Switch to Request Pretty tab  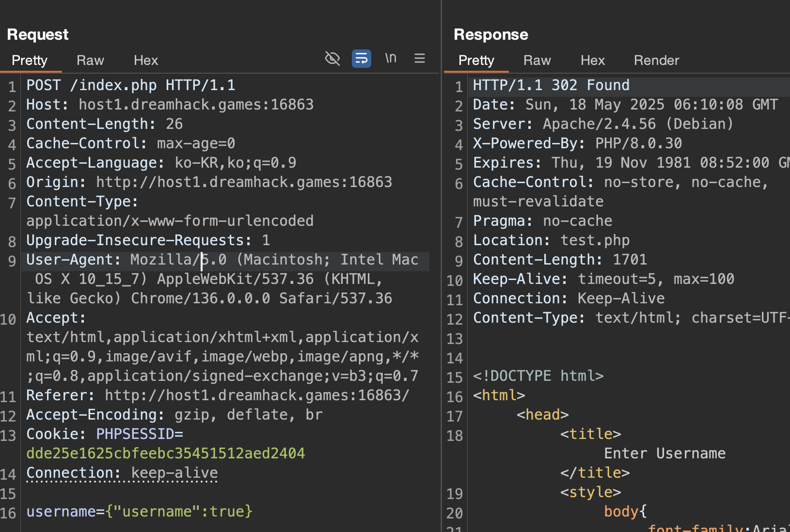30,60
